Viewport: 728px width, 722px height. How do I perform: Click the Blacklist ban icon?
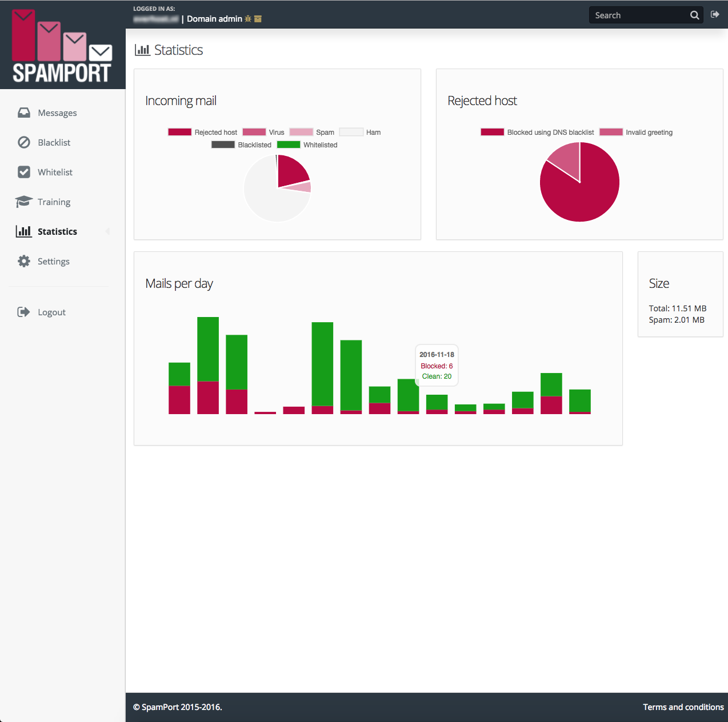24,142
